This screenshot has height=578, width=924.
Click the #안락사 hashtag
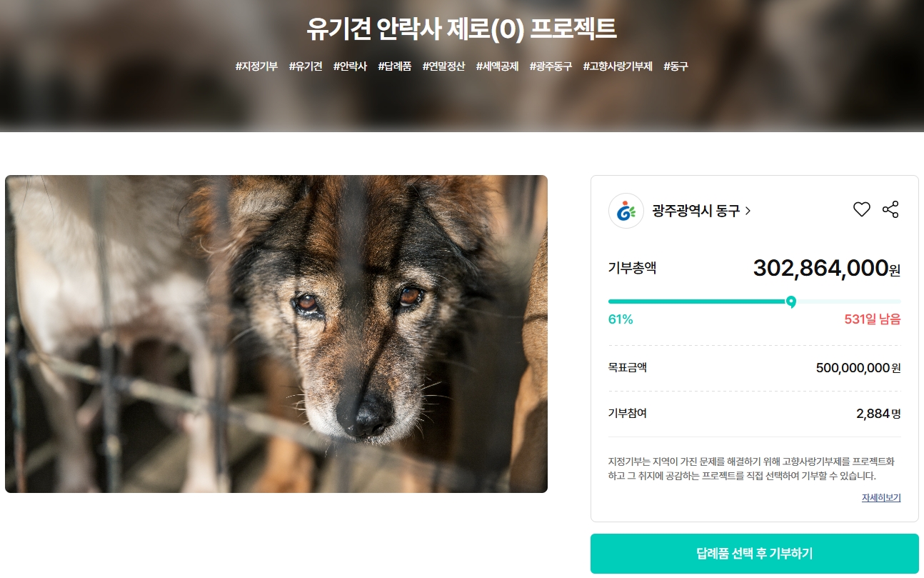(350, 66)
